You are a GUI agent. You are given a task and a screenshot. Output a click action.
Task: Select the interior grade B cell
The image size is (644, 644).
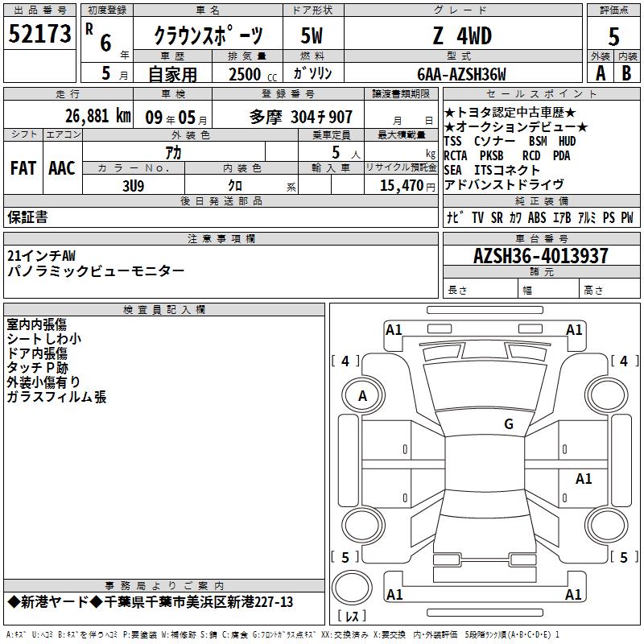[x=627, y=72]
